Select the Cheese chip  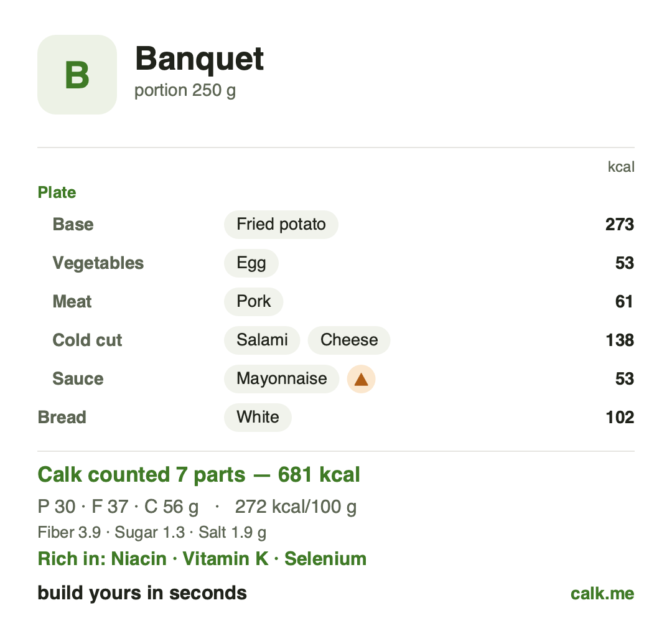click(349, 340)
